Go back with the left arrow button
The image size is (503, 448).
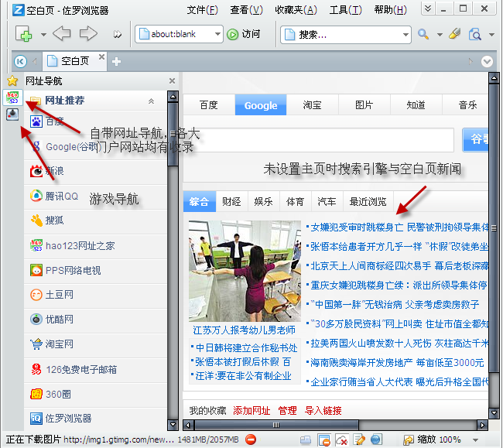(62, 34)
